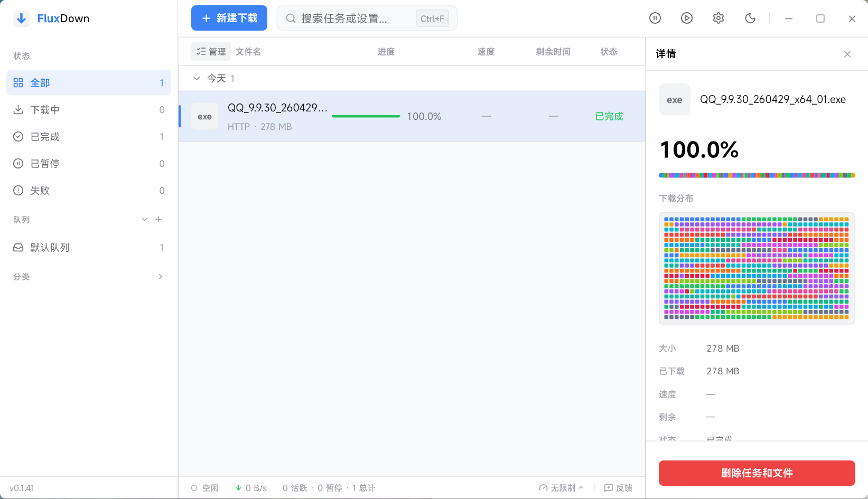Sort by the 速度 column header
The height and width of the screenshot is (499, 868).
point(486,52)
